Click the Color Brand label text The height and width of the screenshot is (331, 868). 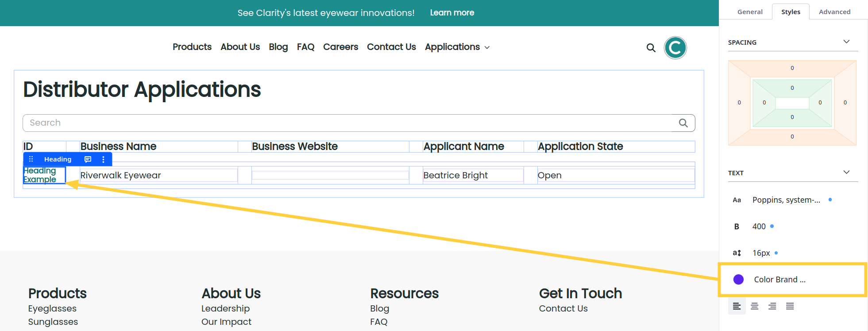pyautogui.click(x=779, y=279)
